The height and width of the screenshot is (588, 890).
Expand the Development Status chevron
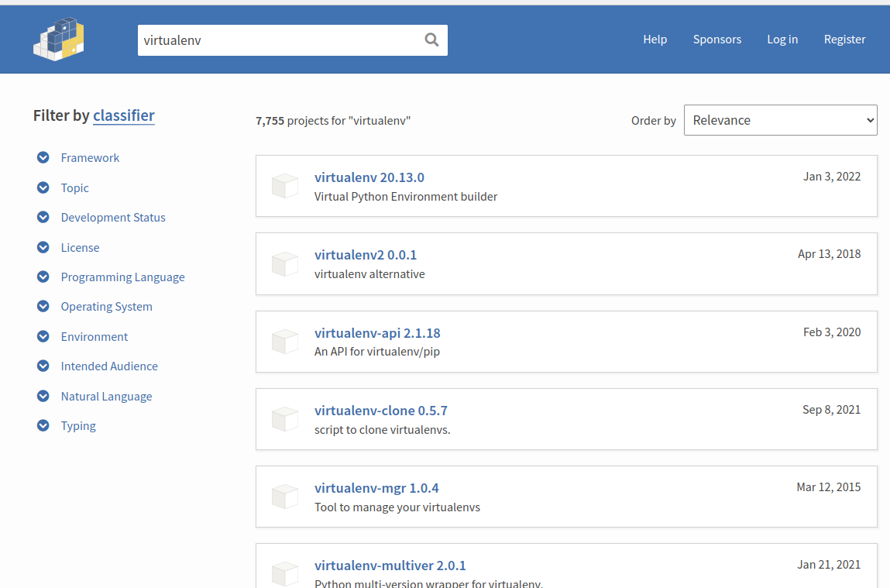pyautogui.click(x=43, y=217)
